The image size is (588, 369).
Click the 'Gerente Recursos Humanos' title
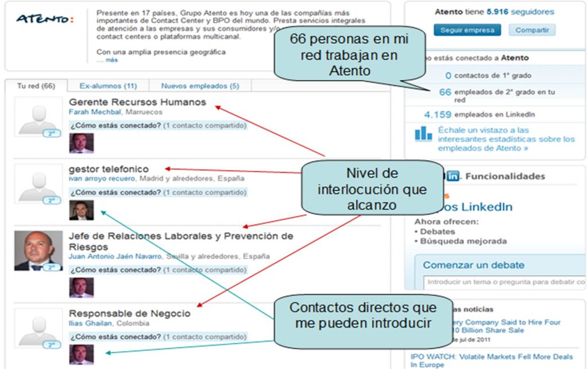137,102
